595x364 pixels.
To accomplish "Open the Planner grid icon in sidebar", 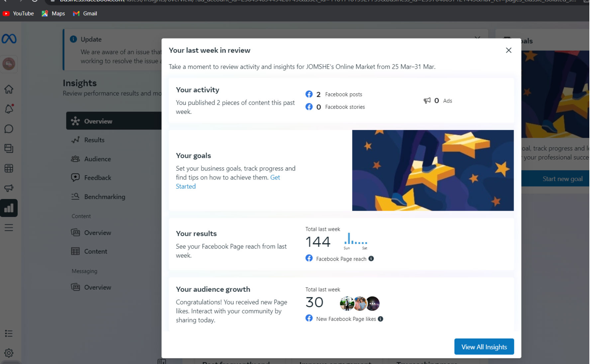I will [x=9, y=169].
